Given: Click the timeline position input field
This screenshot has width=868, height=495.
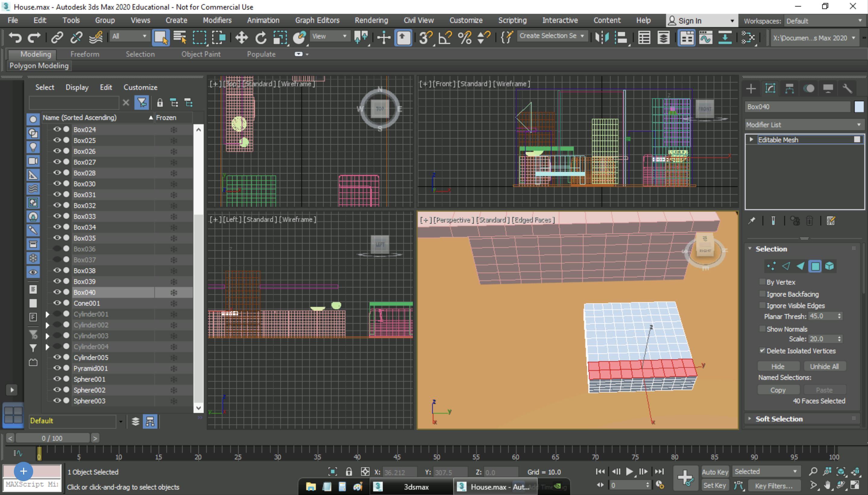Looking at the screenshot, I should 52,438.
